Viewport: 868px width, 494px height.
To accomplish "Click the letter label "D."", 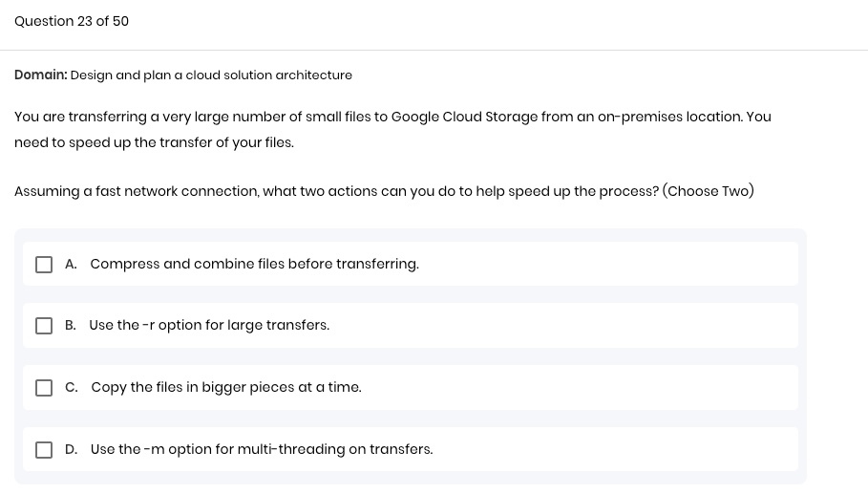I will (72, 449).
